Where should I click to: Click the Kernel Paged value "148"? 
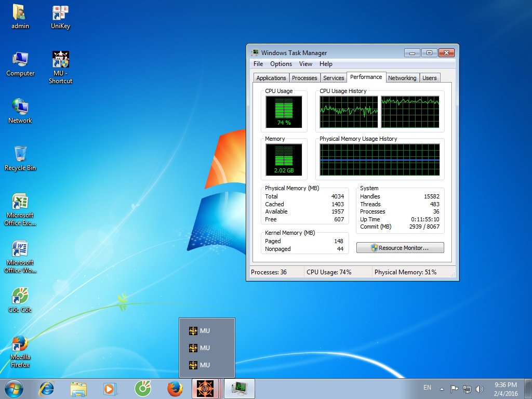point(339,241)
